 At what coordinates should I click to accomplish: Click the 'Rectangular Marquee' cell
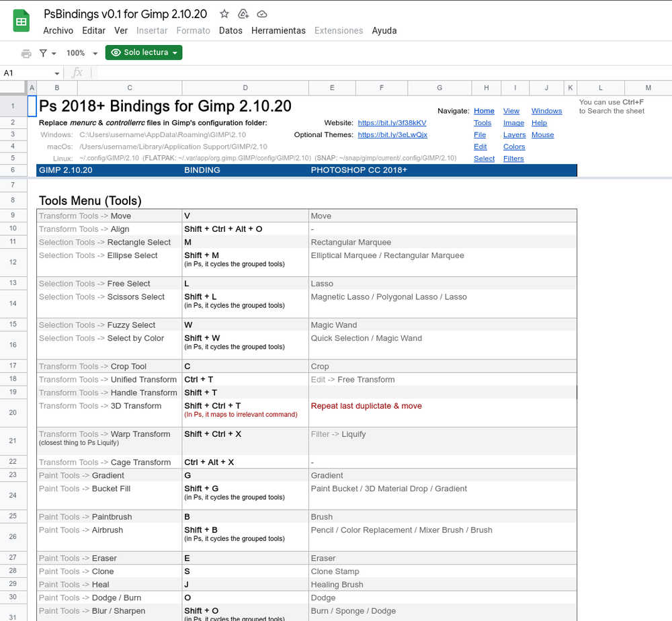(443, 242)
